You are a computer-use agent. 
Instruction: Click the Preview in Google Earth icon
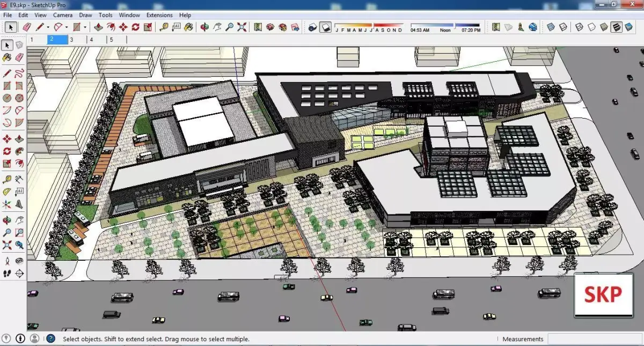pyautogui.click(x=533, y=27)
